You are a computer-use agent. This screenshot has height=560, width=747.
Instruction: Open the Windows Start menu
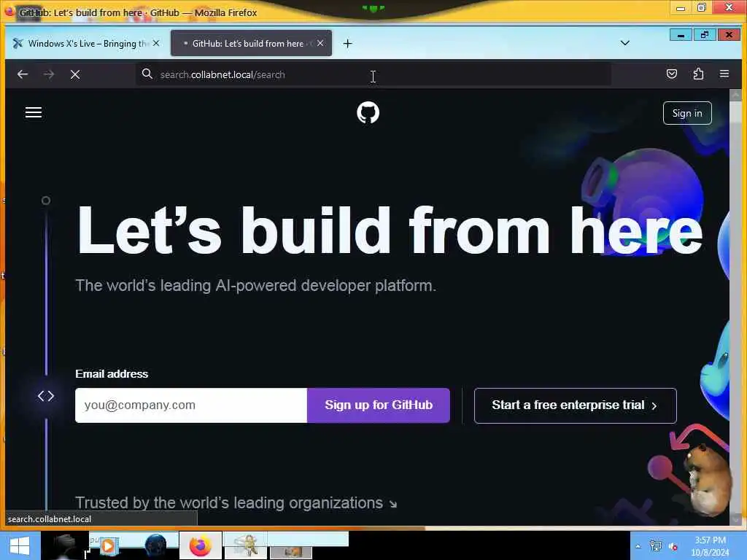coord(19,545)
